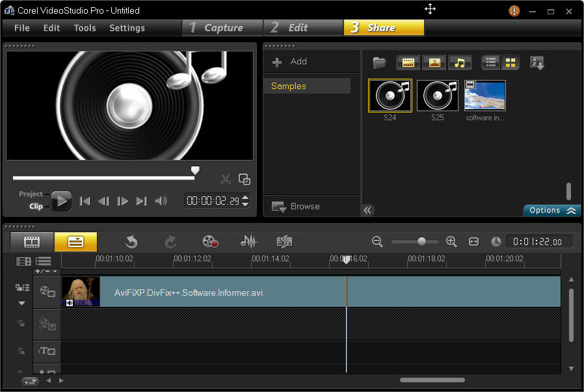
Task: Click the project duration clock icon
Action: (x=496, y=242)
